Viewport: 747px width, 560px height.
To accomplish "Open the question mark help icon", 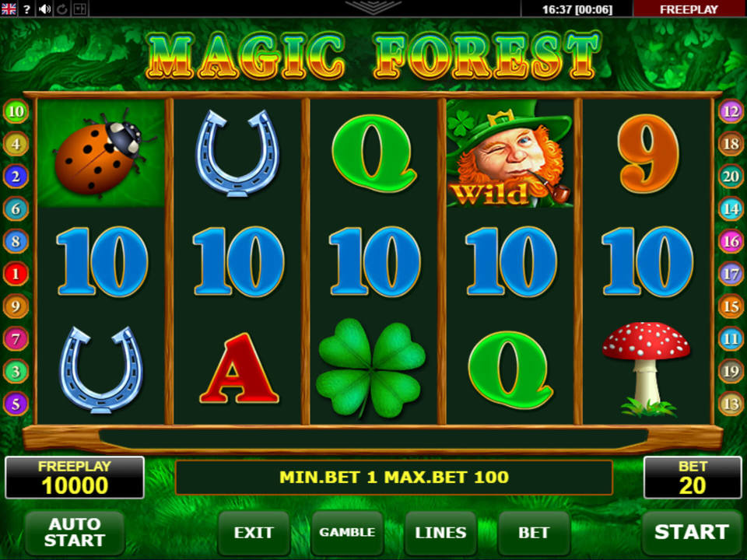I will tap(27, 9).
